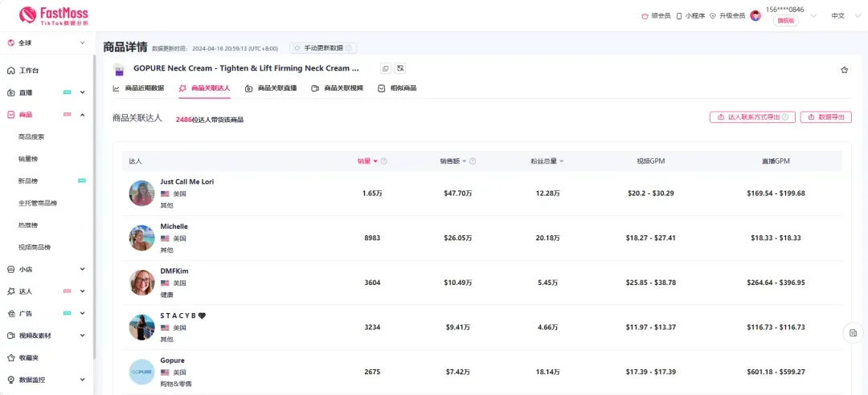Click the help icon next to 销量 column
This screenshot has width=868, height=395.
(x=384, y=161)
